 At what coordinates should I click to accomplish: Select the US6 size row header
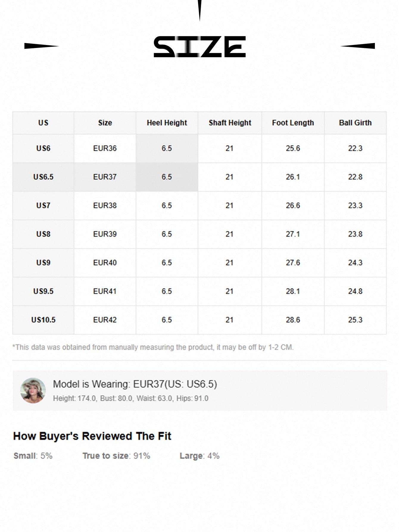[x=43, y=148]
